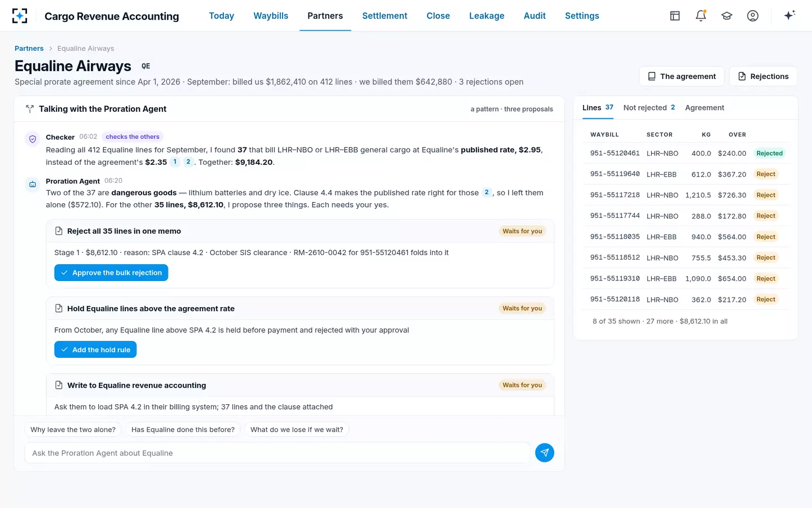Image resolution: width=812 pixels, height=508 pixels.
Task: Reject waybill 951-55118035
Action: (766, 237)
